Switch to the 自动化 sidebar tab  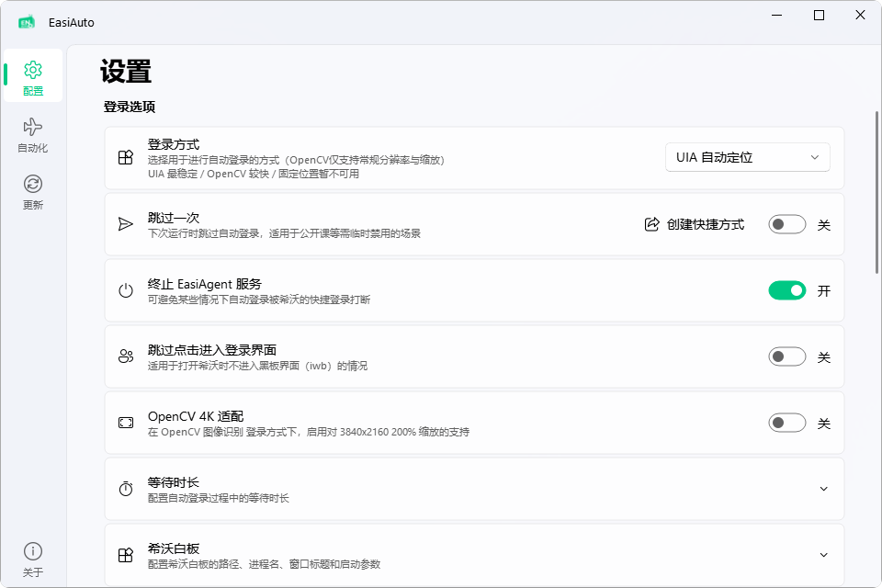coord(33,134)
